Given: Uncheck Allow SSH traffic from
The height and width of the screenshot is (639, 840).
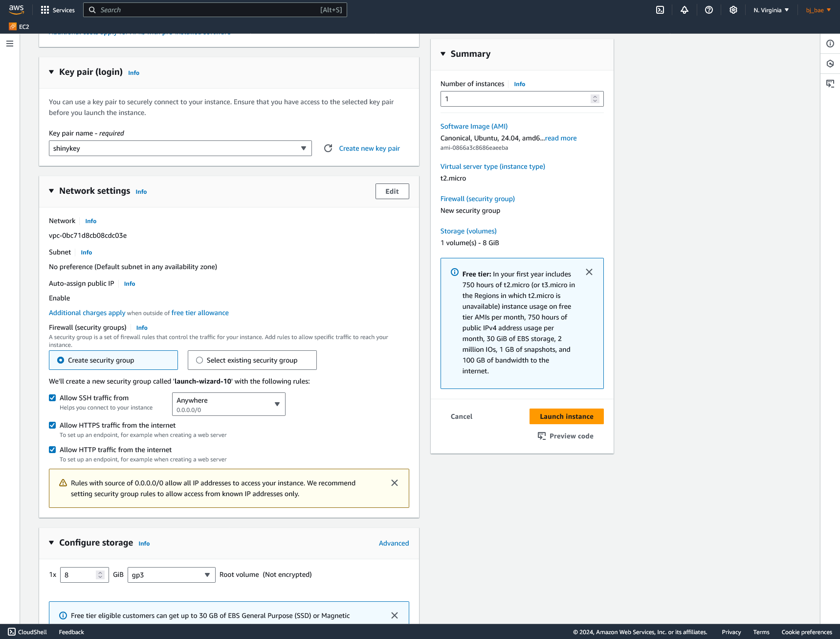Looking at the screenshot, I should pyautogui.click(x=52, y=398).
